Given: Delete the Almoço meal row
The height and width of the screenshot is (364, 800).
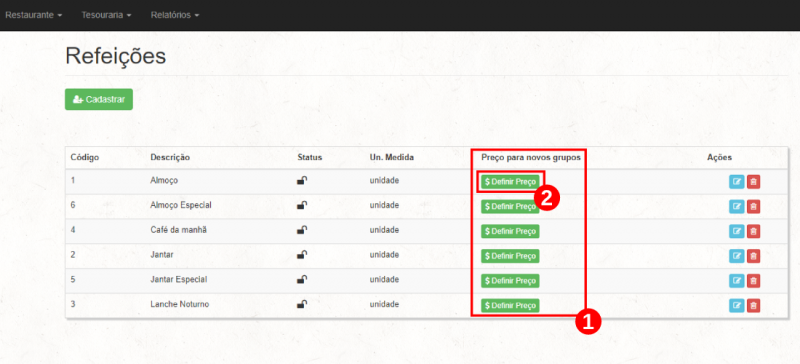Looking at the screenshot, I should click(753, 182).
